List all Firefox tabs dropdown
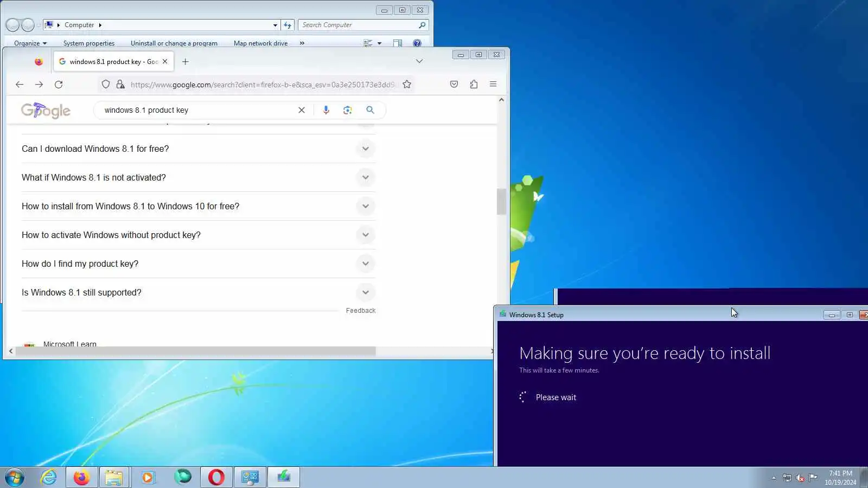This screenshot has height=488, width=868. tap(419, 61)
